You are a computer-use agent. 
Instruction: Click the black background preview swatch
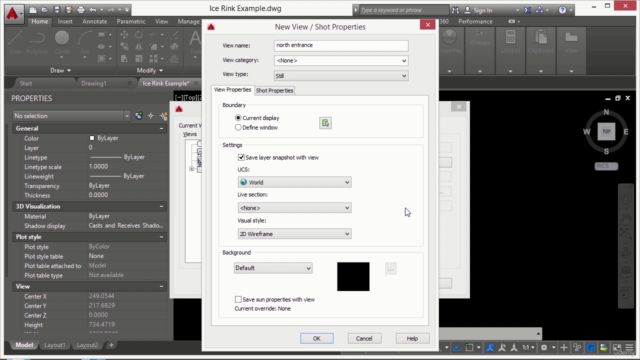[x=353, y=277]
